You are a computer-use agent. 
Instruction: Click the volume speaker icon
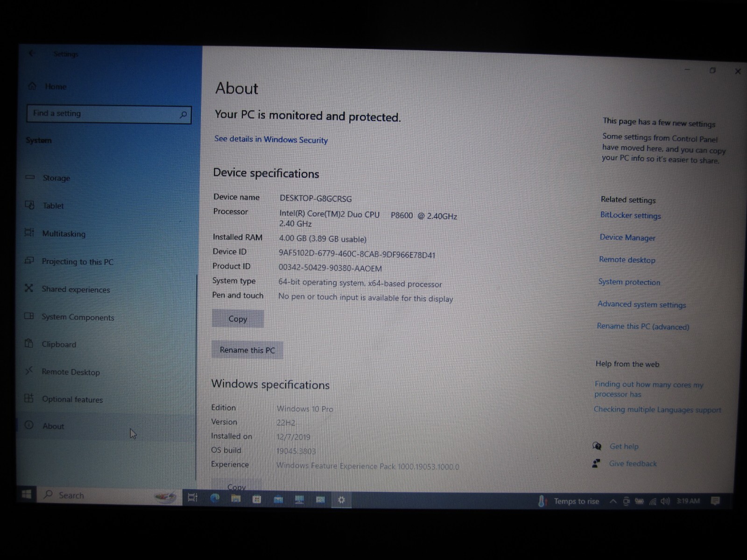665,501
